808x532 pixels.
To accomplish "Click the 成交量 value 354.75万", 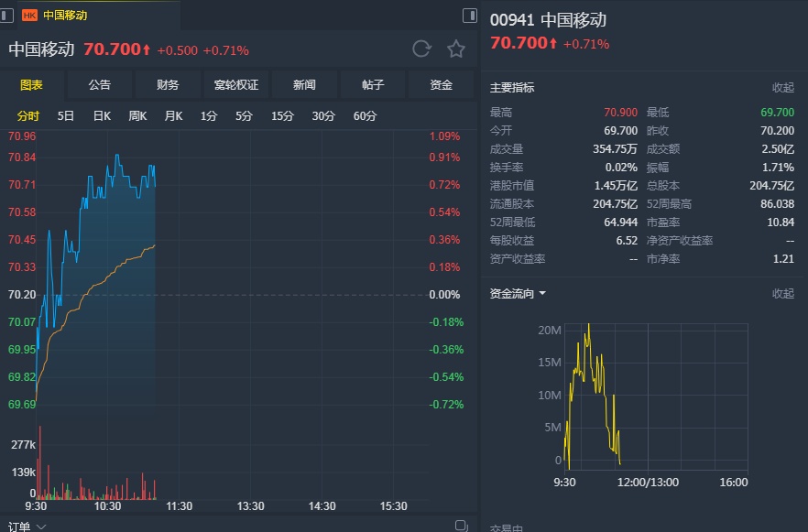I will [615, 149].
